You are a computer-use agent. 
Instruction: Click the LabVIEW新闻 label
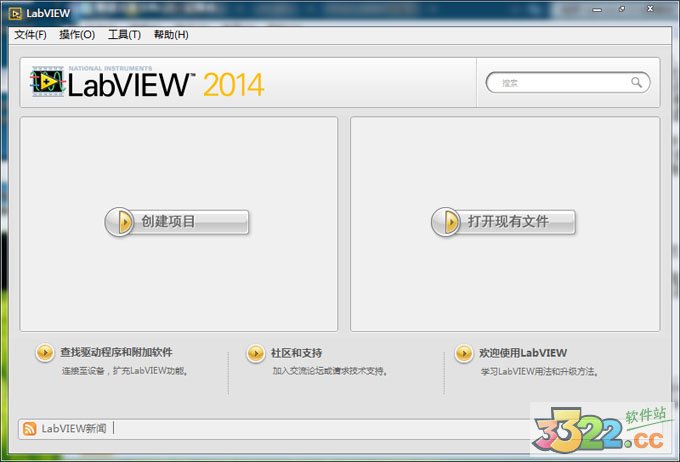[x=74, y=429]
